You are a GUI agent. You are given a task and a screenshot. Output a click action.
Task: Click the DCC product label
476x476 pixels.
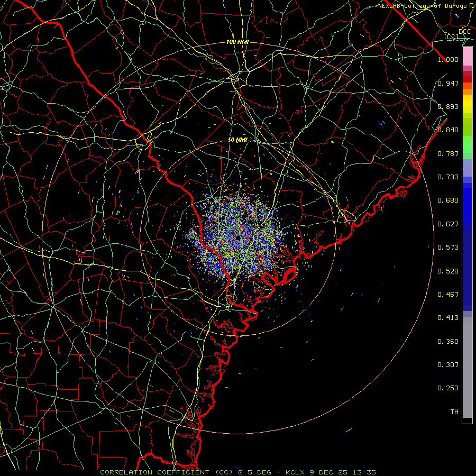(465, 32)
